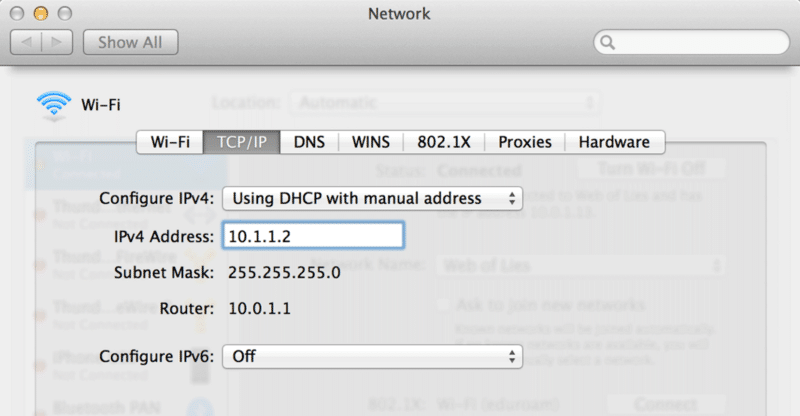
Task: Click the Wi-Fi signal icon
Action: [54, 105]
